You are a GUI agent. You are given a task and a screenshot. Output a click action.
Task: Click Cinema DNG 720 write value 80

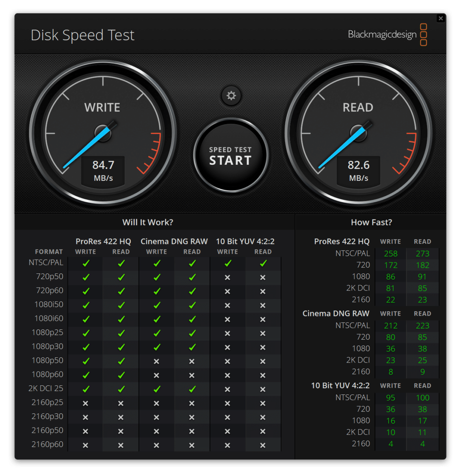tap(390, 337)
